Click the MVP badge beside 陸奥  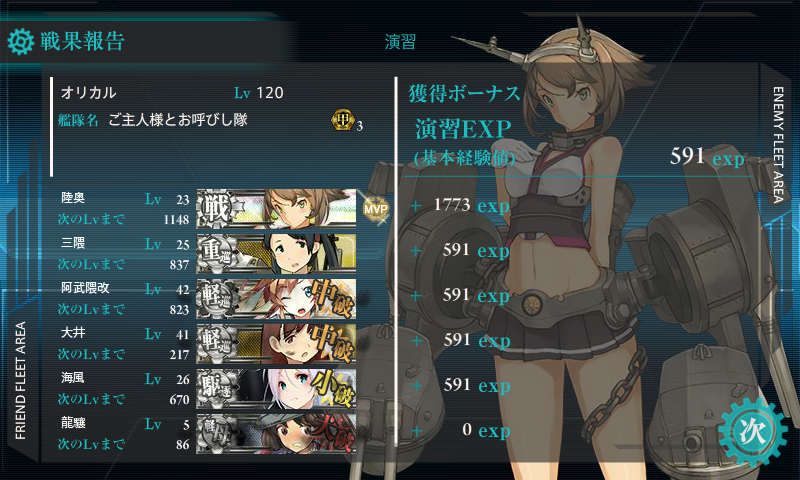(376, 209)
